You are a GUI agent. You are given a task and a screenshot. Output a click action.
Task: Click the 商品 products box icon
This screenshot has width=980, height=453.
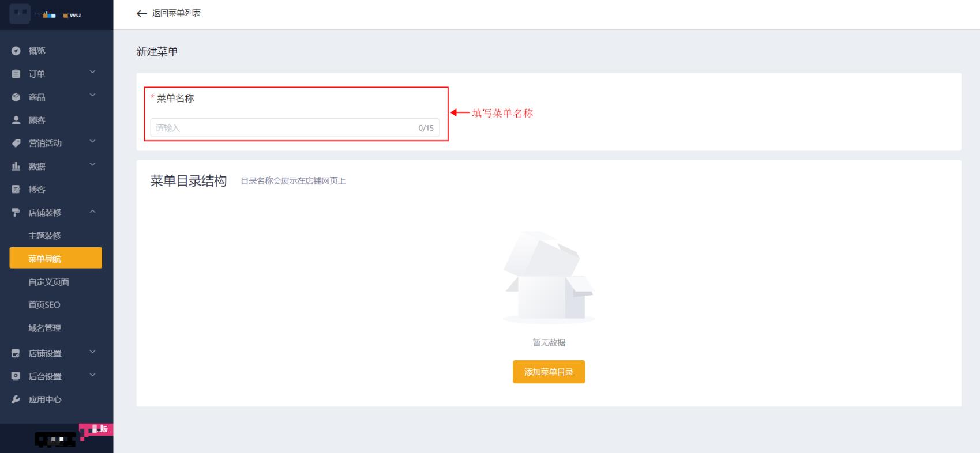(x=16, y=97)
